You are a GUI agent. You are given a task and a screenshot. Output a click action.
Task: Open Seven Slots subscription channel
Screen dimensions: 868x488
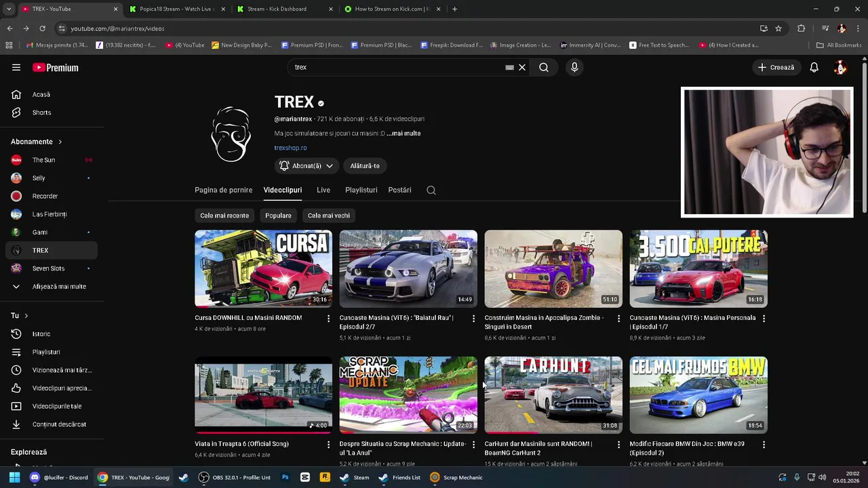pos(52,268)
